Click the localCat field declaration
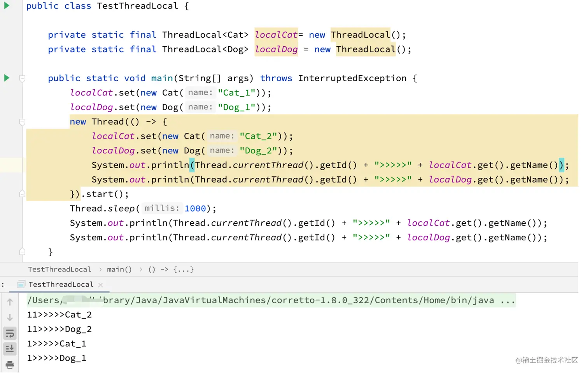The width and height of the screenshot is (588, 374). tap(276, 35)
